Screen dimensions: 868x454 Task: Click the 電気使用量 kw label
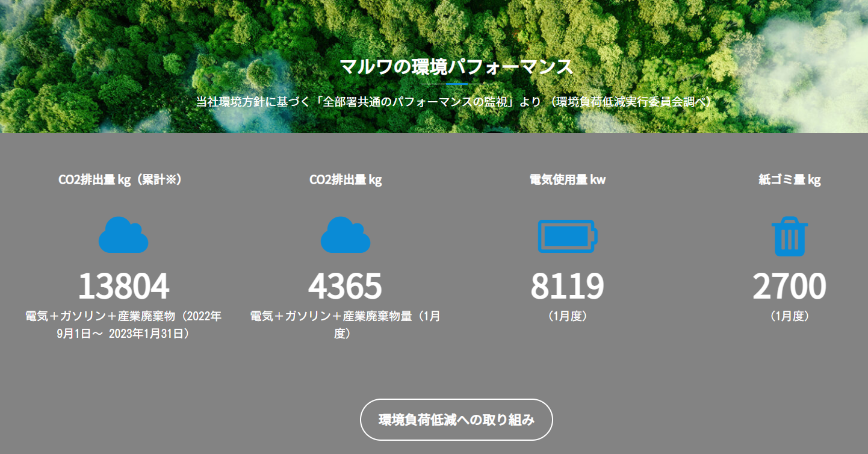(x=568, y=180)
